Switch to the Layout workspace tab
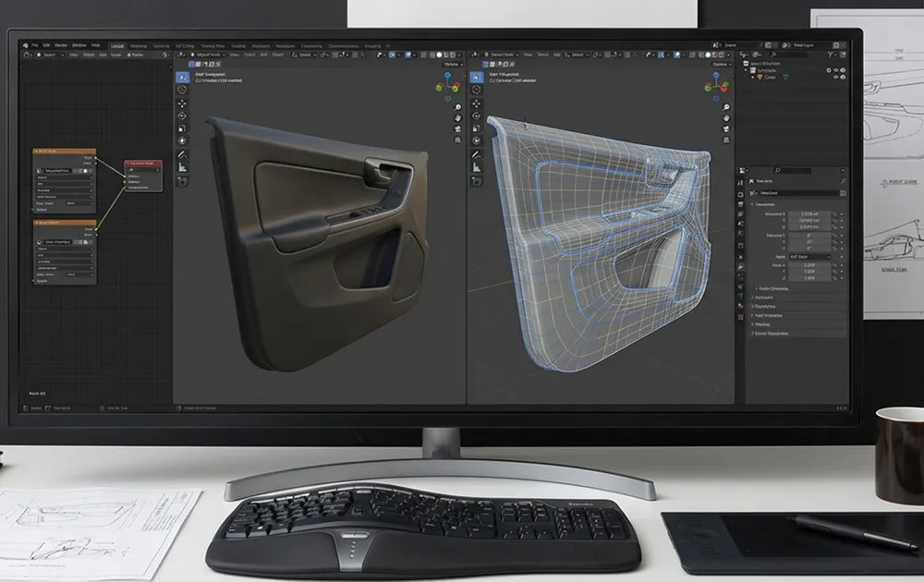The height and width of the screenshot is (582, 924). 117,44
